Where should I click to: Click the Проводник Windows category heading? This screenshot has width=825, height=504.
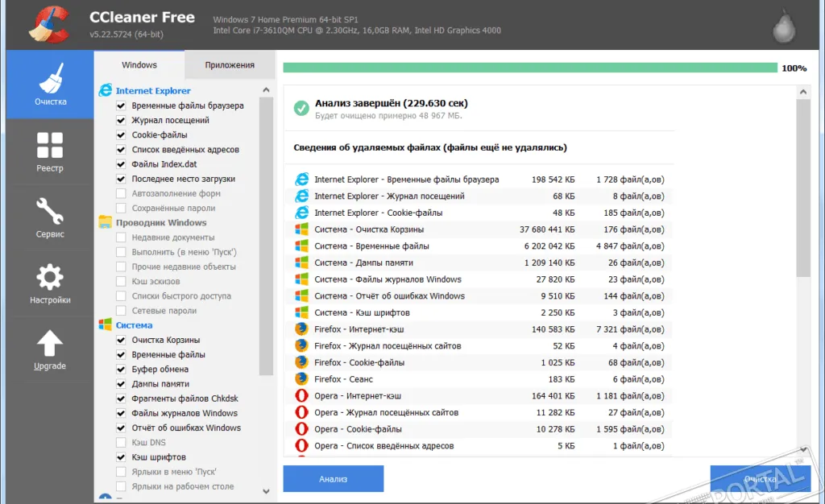161,223
